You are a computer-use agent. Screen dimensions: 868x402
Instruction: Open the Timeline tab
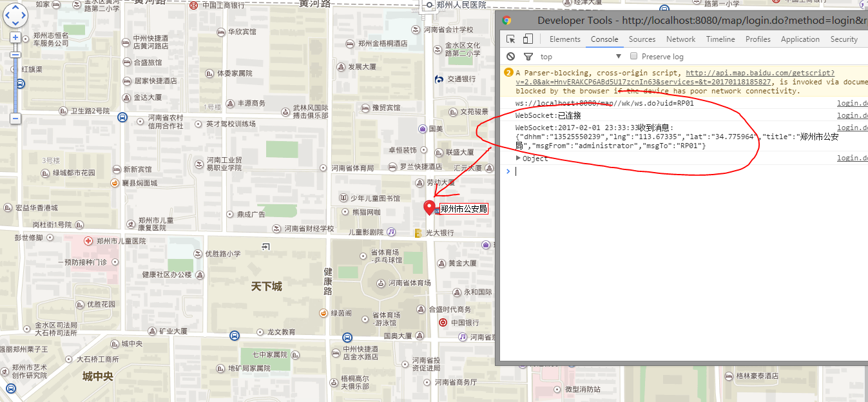click(720, 39)
